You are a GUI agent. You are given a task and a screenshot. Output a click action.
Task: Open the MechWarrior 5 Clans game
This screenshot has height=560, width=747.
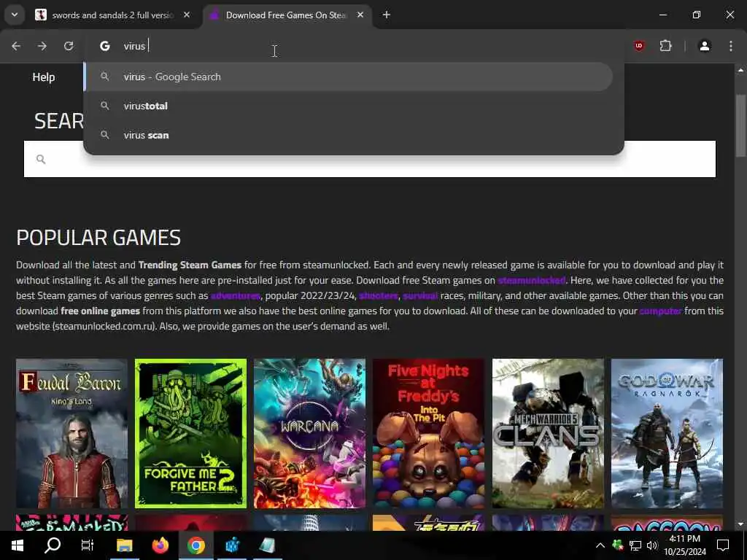(548, 433)
